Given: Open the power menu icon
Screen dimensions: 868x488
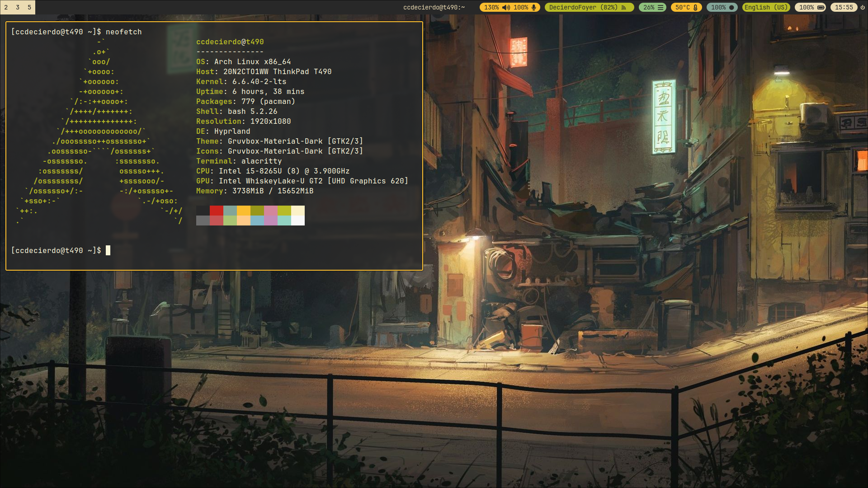Looking at the screenshot, I should point(863,7).
